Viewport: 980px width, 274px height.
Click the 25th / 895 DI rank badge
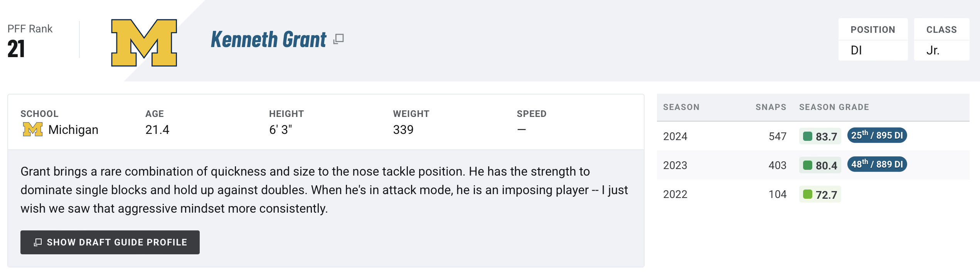coord(877,135)
